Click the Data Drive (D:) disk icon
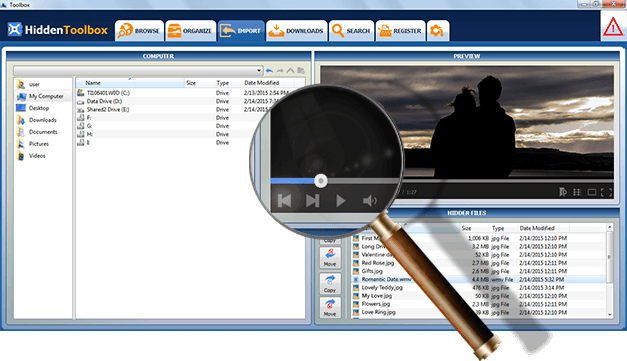The image size is (627, 361). 80,102
